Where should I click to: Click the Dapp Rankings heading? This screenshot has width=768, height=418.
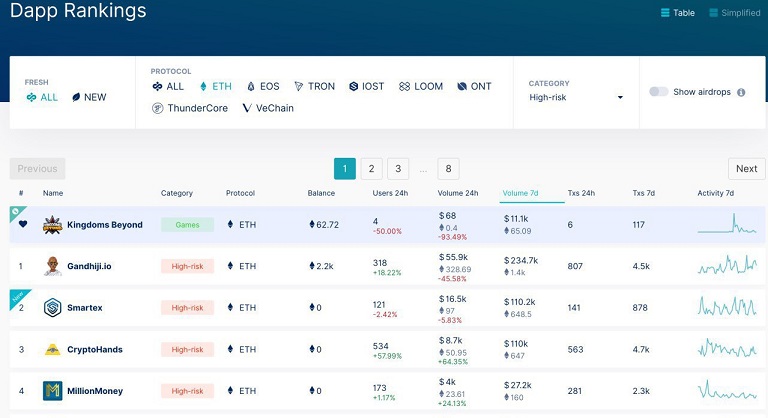click(78, 10)
